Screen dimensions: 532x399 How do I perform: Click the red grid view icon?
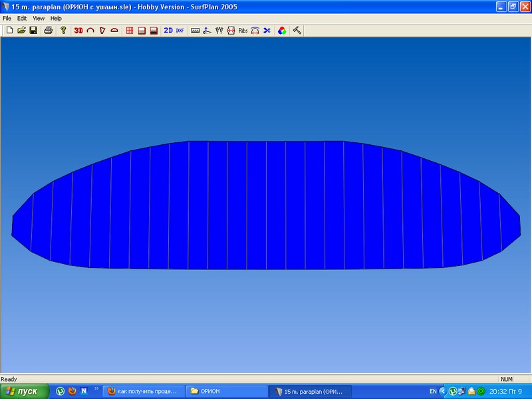click(x=130, y=31)
